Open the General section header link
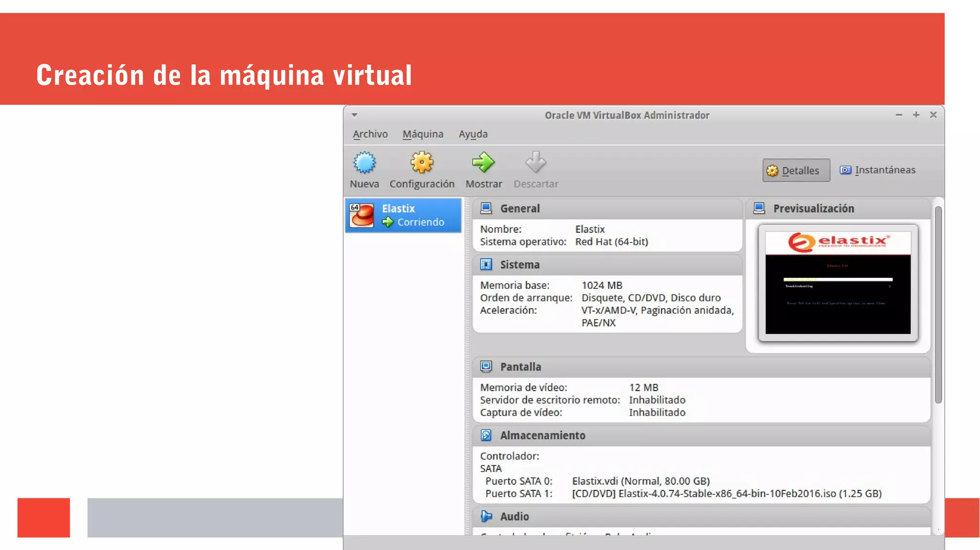Viewport: 980px width, 550px height. click(520, 209)
